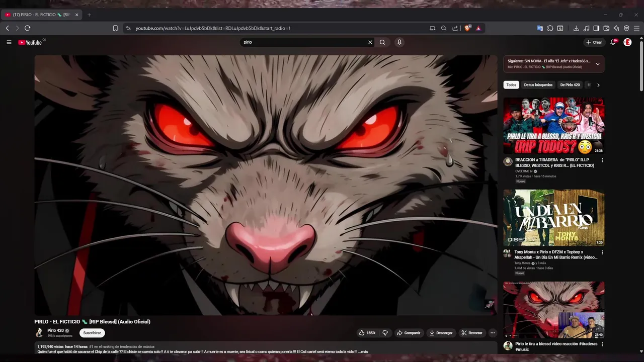The height and width of the screenshot is (362, 644).
Task: Reload the page
Action: coord(27,28)
